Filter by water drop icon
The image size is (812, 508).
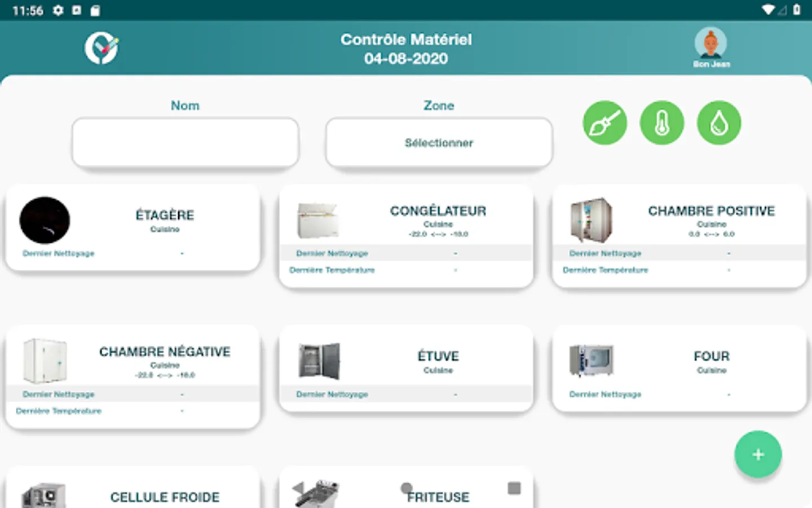pyautogui.click(x=719, y=122)
